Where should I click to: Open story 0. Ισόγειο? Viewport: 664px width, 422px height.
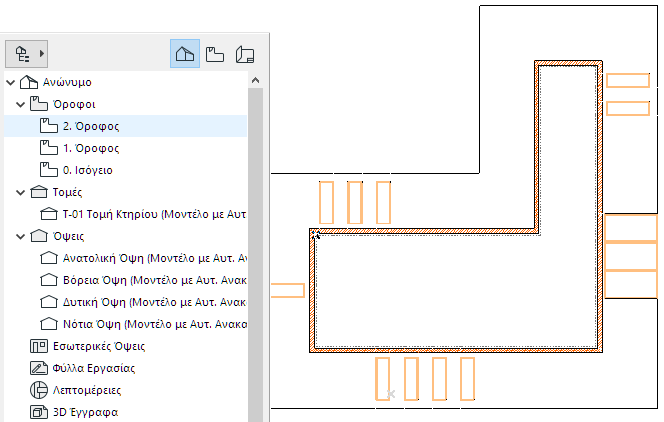tap(88, 170)
